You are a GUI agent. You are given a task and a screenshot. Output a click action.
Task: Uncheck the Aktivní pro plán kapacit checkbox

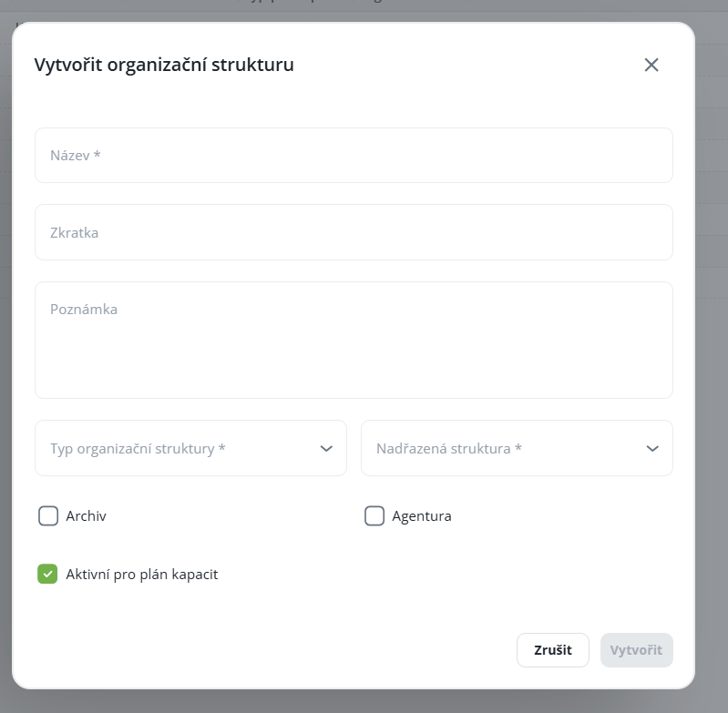(47, 575)
